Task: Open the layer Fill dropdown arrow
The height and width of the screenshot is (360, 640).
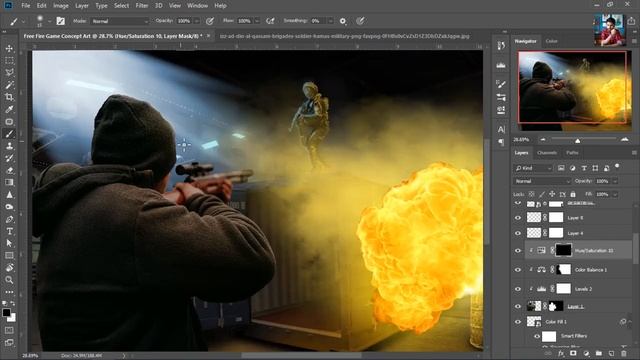Action: 615,194
